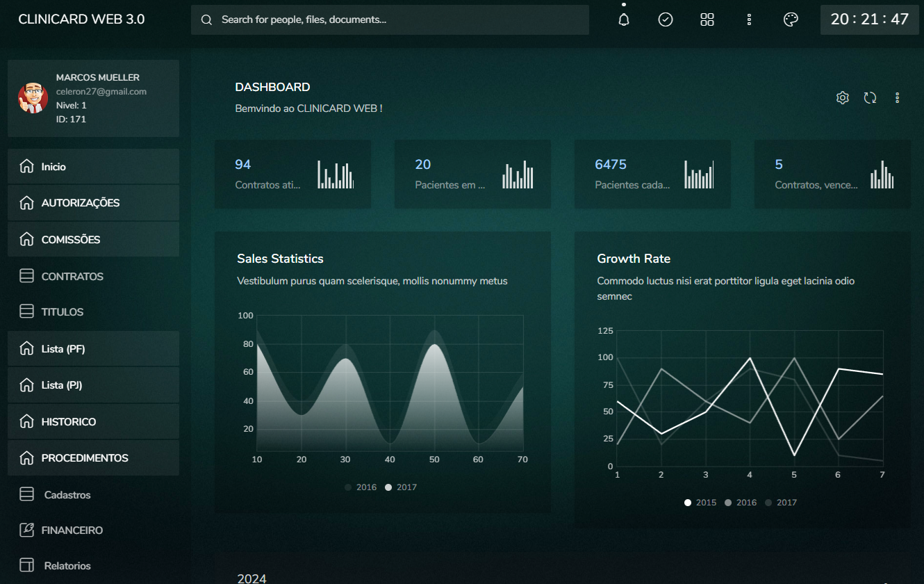Open PROCEDIMENTOS from the sidebar
The height and width of the screenshot is (584, 924).
tap(85, 458)
